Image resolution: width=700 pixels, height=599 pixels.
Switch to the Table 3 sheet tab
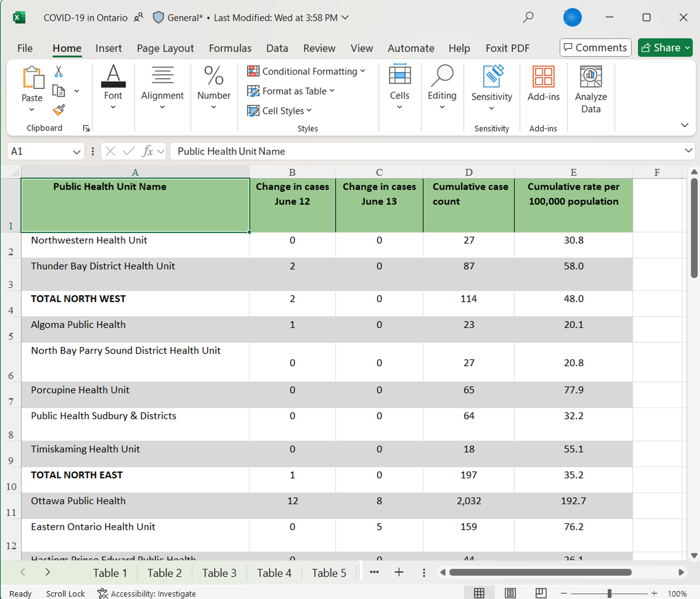click(x=219, y=573)
